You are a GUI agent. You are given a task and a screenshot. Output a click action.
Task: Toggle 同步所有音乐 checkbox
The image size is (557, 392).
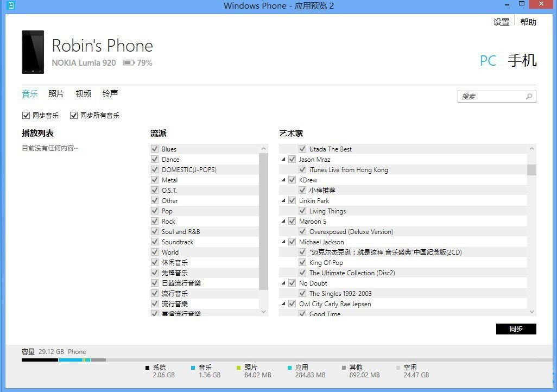pyautogui.click(x=74, y=115)
